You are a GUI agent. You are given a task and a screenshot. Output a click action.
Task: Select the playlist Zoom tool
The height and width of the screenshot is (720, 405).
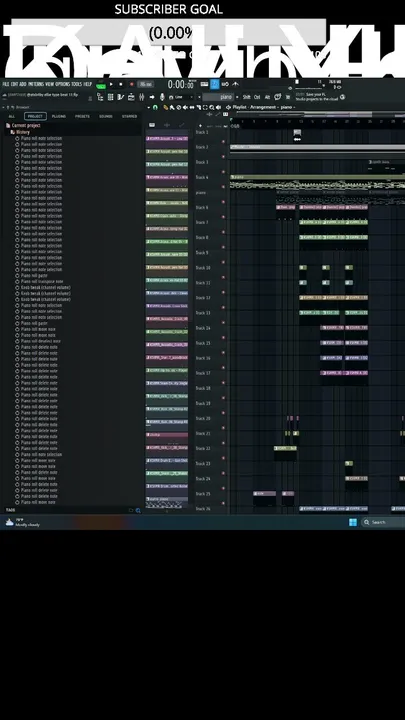pyautogui.click(x=212, y=107)
